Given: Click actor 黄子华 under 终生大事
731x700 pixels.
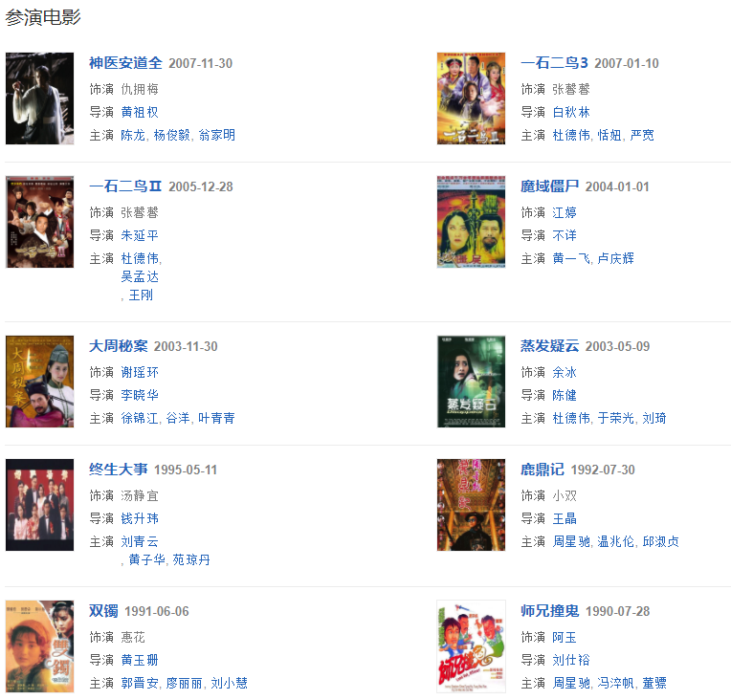Looking at the screenshot, I should coord(146,559).
